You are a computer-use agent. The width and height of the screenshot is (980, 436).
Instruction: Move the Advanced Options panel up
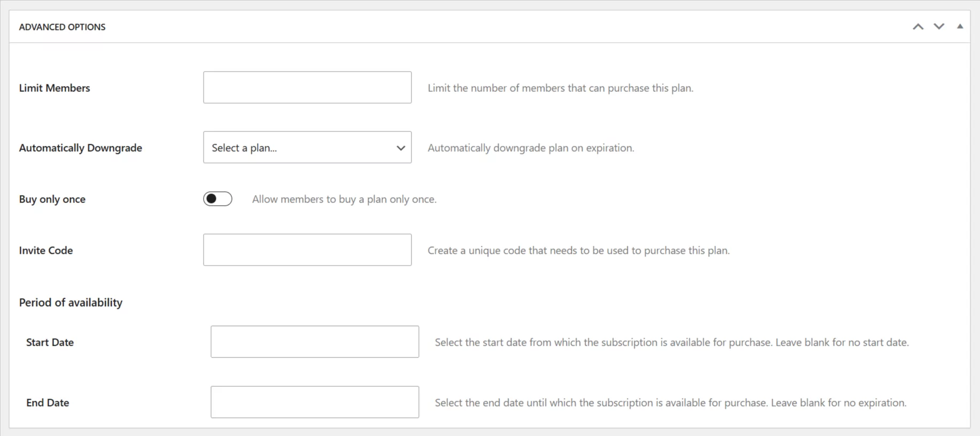coord(918,27)
